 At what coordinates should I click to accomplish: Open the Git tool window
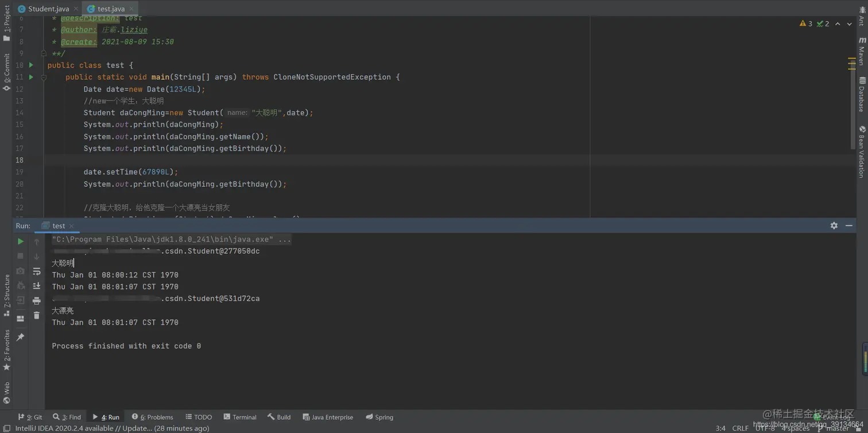tap(30, 417)
